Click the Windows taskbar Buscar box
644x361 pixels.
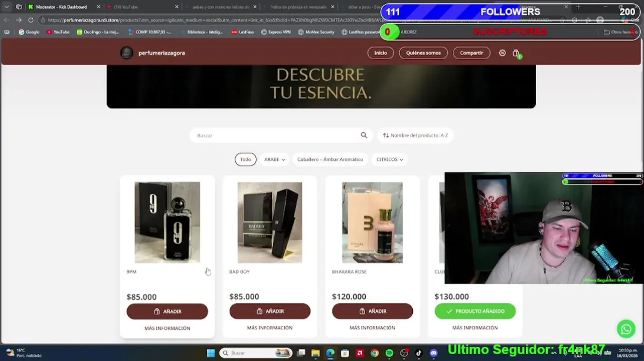click(257, 353)
